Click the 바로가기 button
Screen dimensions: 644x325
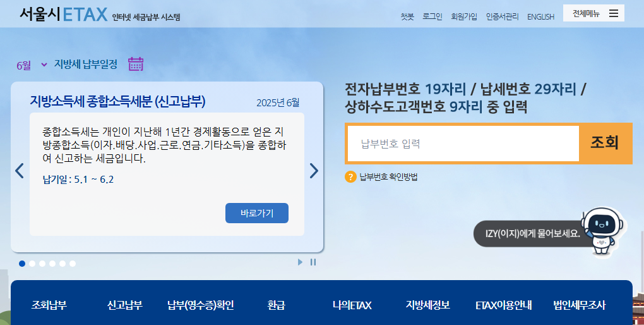click(x=257, y=213)
